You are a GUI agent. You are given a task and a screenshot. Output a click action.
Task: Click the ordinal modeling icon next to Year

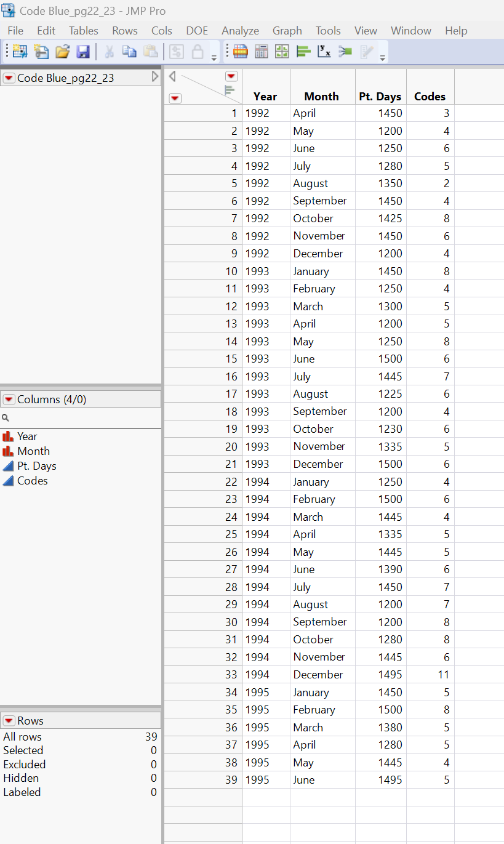point(9,436)
